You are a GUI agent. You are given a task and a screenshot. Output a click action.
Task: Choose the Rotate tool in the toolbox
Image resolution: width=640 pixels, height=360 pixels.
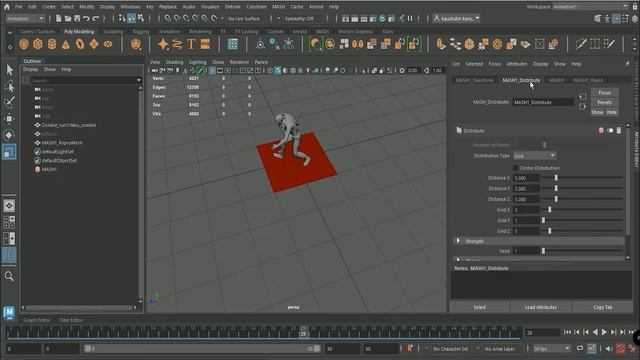pos(9,135)
